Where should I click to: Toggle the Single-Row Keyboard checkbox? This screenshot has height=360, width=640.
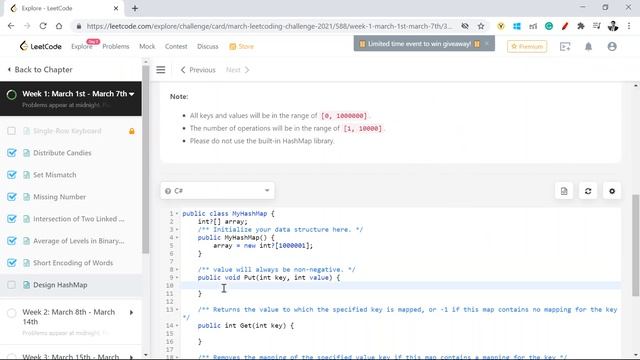pos(11,131)
